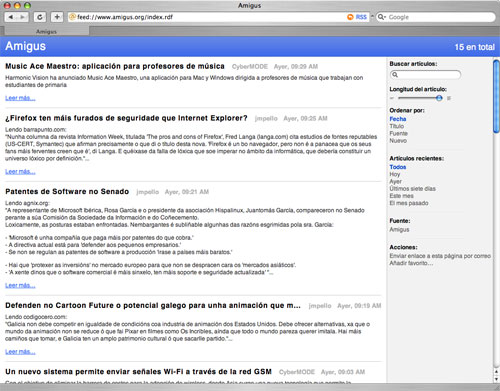Select the Amigus tab
This screenshot has height=391, width=500.
click(x=46, y=31)
